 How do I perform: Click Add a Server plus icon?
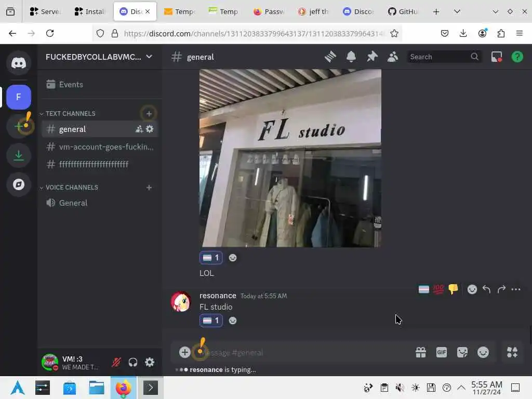[x=19, y=126]
